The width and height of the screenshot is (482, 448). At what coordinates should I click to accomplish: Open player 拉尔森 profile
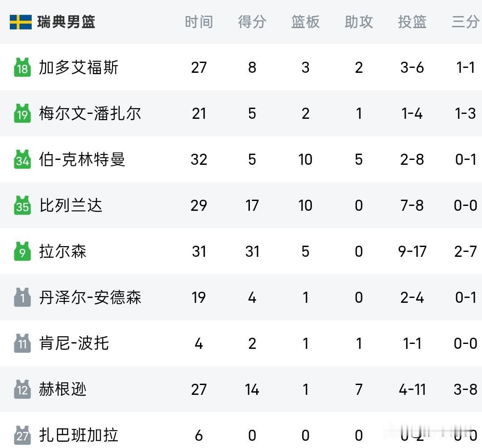(63, 251)
